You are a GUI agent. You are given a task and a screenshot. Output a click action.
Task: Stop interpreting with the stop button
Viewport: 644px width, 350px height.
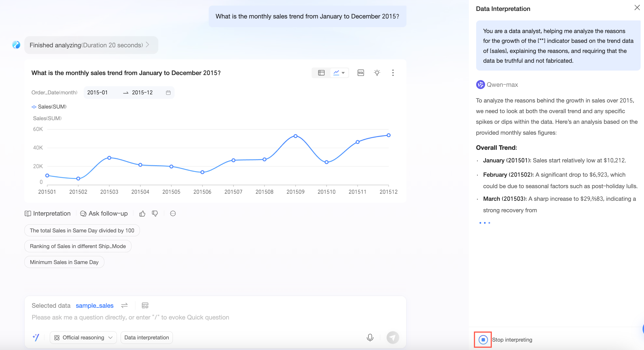pos(483,340)
